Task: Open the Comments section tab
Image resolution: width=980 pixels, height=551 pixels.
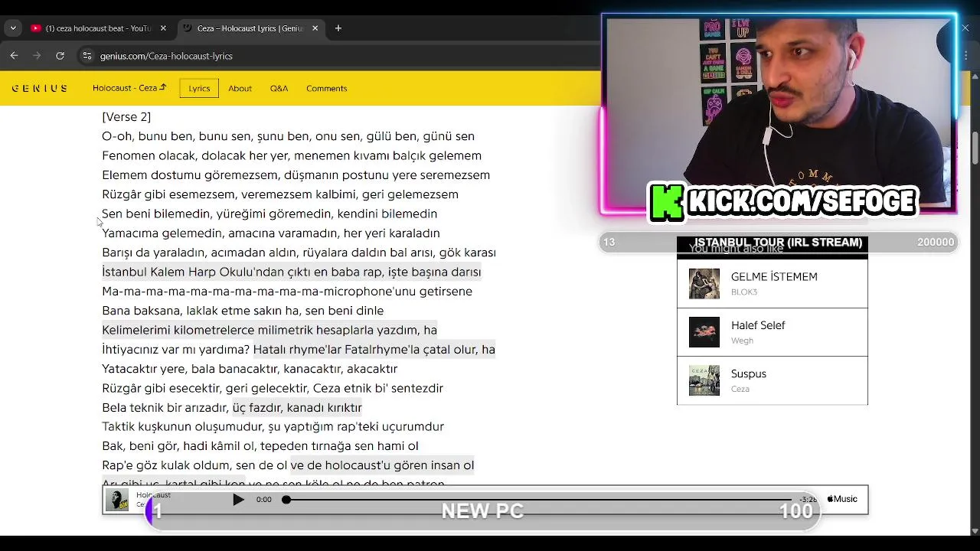Action: 327,89
